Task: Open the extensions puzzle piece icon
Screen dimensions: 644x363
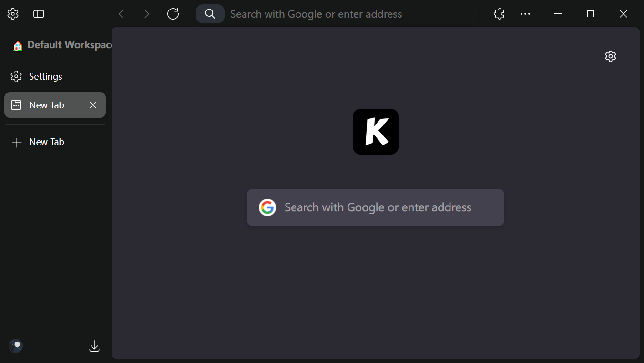Action: pyautogui.click(x=499, y=14)
